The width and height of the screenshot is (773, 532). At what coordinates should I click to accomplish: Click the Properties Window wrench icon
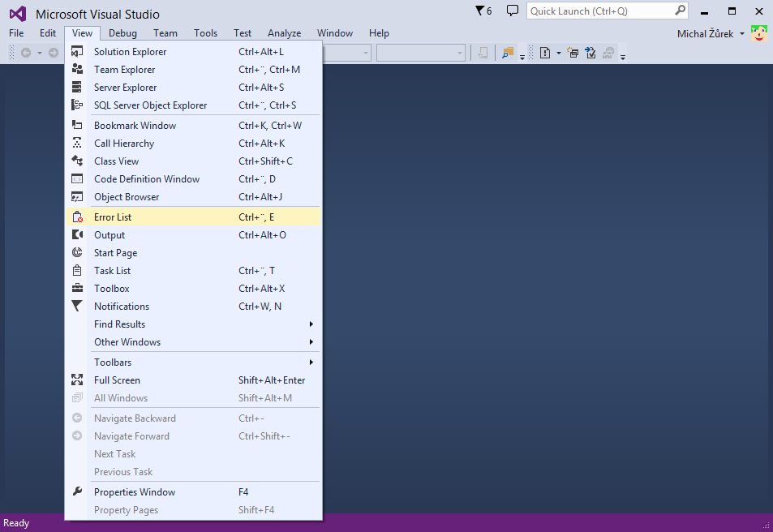(78, 491)
